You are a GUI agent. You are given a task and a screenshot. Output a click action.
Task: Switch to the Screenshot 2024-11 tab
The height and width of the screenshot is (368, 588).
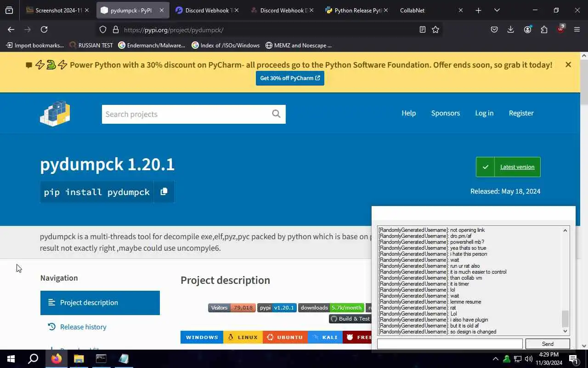point(58,10)
